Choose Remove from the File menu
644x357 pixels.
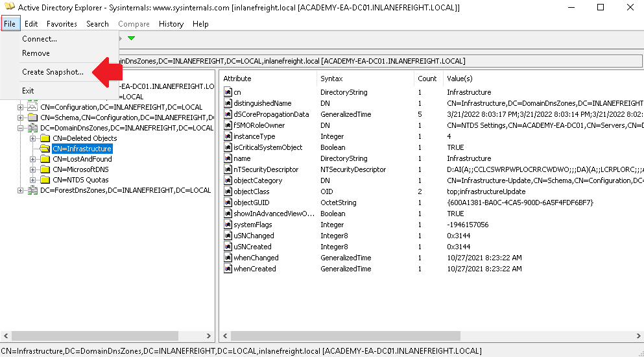pyautogui.click(x=36, y=53)
